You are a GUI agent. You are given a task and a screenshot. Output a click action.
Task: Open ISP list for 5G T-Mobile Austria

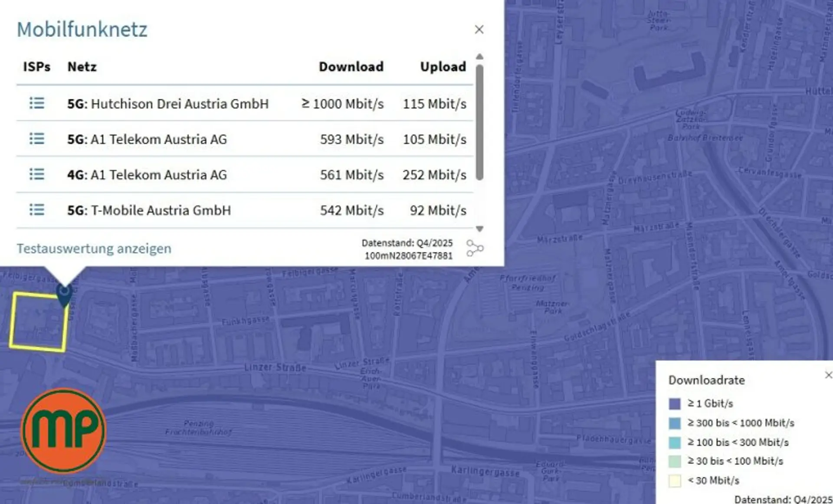pyautogui.click(x=37, y=210)
